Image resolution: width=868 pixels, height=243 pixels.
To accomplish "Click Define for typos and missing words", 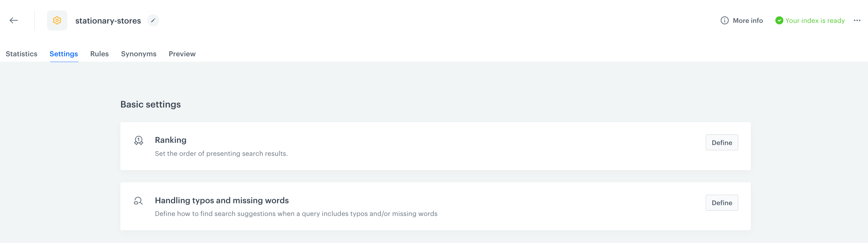I will pyautogui.click(x=722, y=203).
